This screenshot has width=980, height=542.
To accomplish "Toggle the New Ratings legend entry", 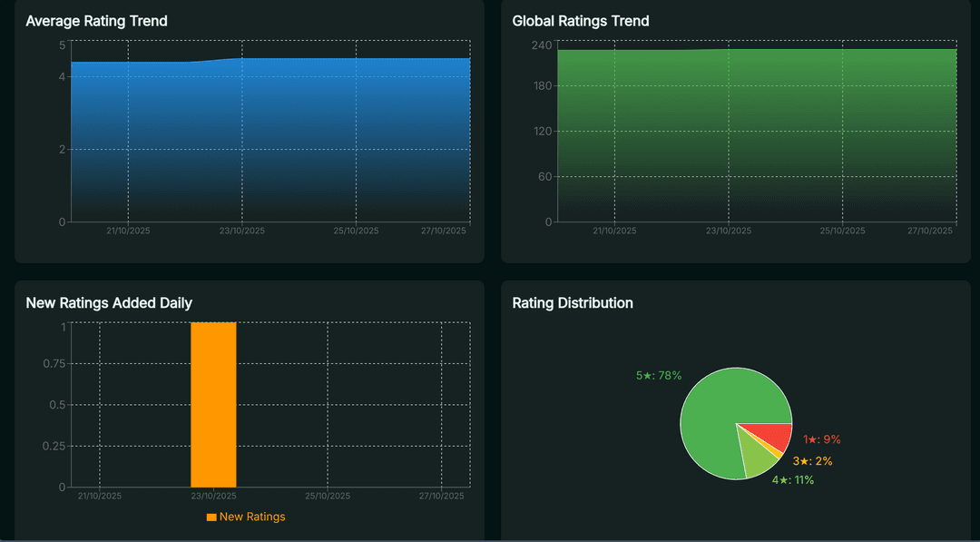I will coord(245,516).
